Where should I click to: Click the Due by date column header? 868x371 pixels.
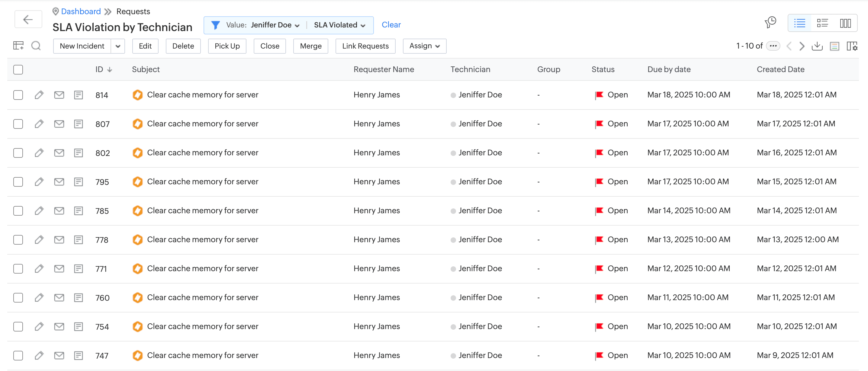[669, 69]
